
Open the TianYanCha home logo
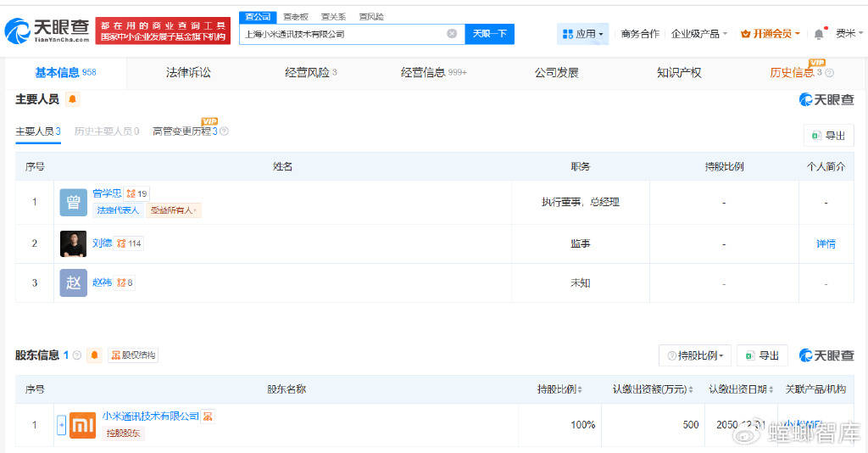[47, 31]
